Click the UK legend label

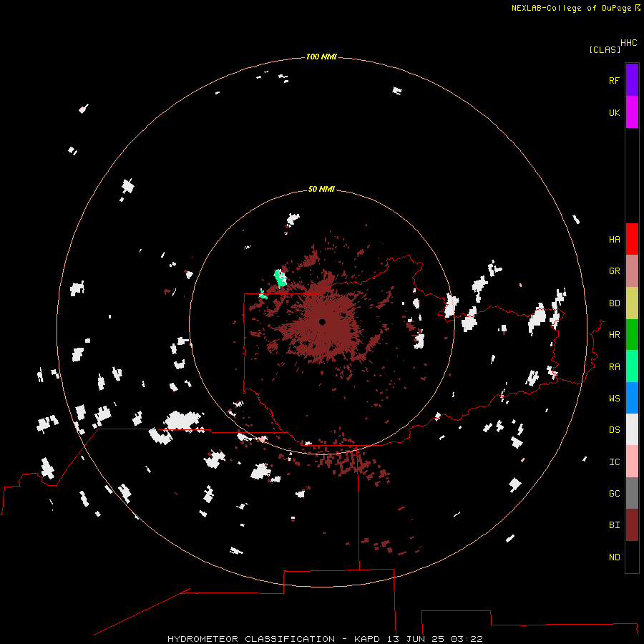pyautogui.click(x=614, y=112)
